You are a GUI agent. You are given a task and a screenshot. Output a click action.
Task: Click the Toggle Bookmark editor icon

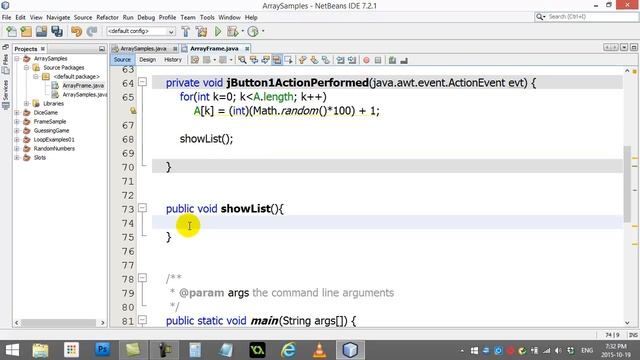pyautogui.click(x=325, y=60)
